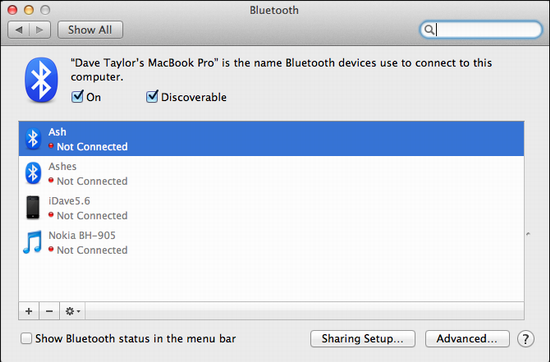Screen dimensions: 550x362
Task: Click the Show All button
Action: (90, 30)
